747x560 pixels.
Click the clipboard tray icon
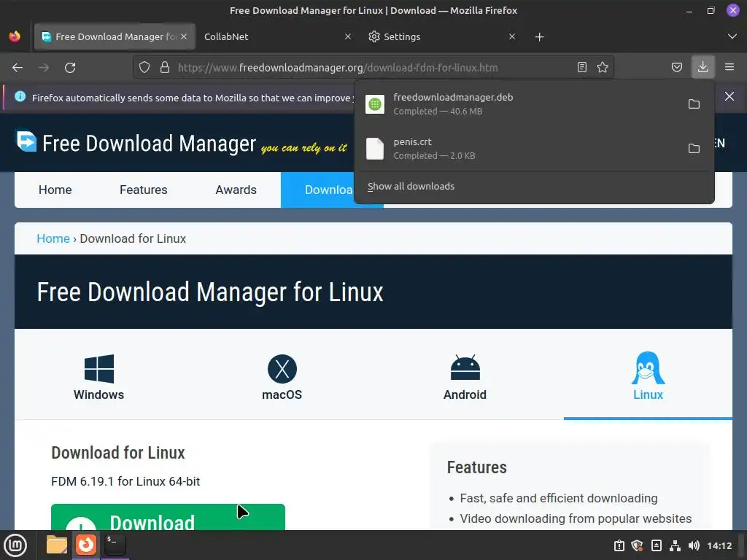point(619,545)
